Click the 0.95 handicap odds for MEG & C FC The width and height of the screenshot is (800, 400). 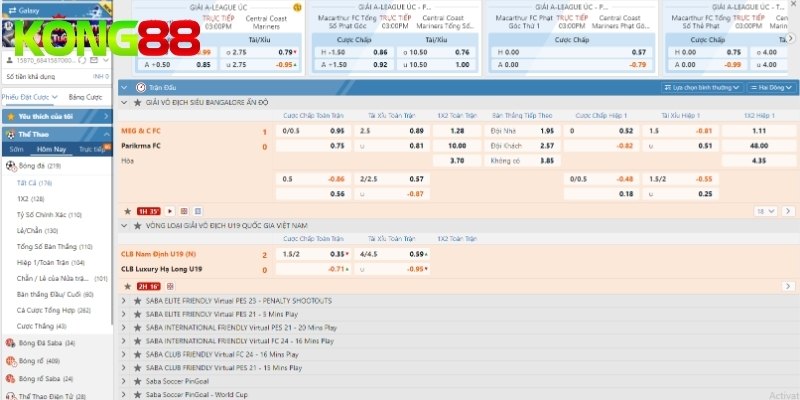(337, 131)
